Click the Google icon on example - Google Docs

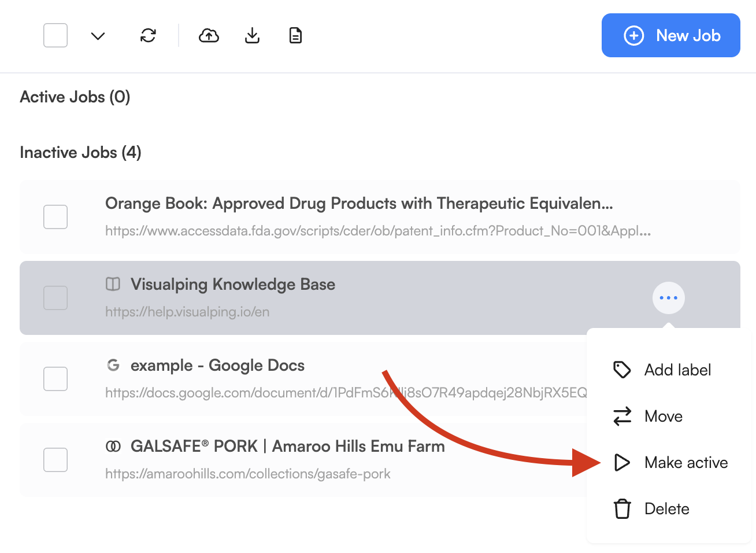click(x=113, y=365)
